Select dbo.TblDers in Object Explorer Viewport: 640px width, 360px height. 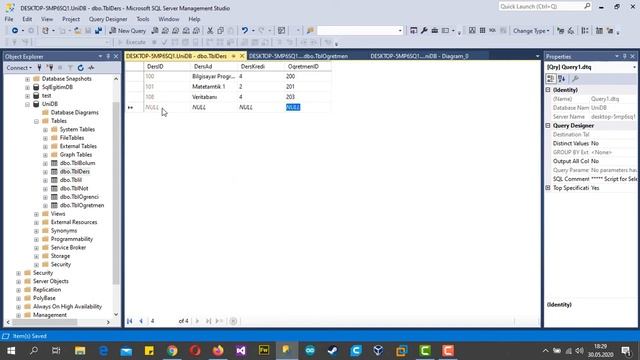click(75, 171)
